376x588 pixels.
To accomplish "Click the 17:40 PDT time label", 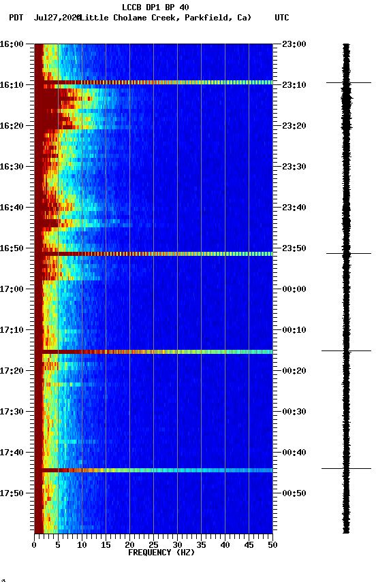I will pyautogui.click(x=12, y=453).
